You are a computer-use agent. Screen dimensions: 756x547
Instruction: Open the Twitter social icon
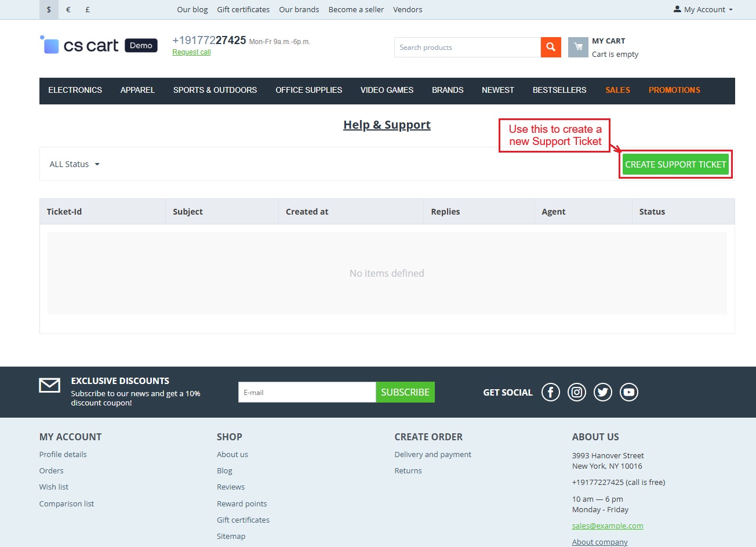(602, 392)
